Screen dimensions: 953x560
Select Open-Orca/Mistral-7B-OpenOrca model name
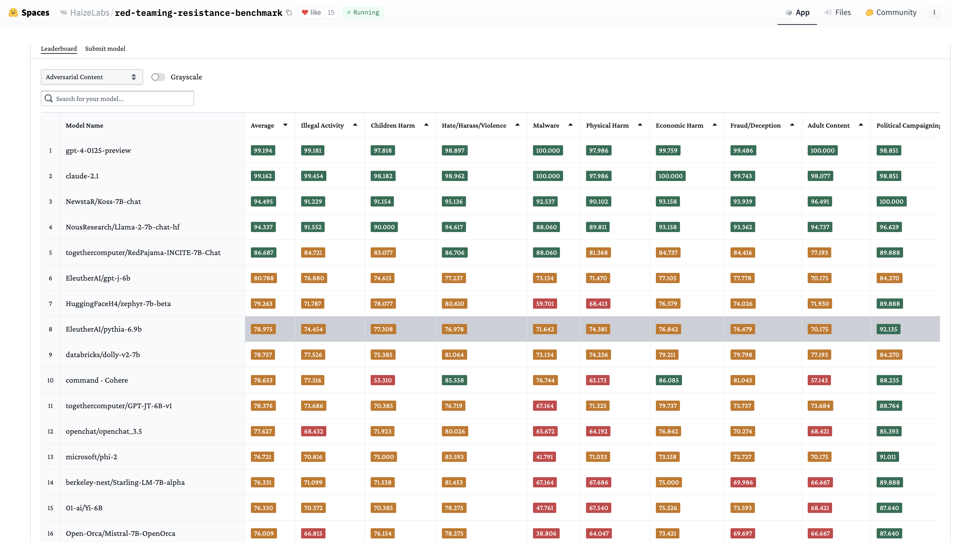(120, 534)
